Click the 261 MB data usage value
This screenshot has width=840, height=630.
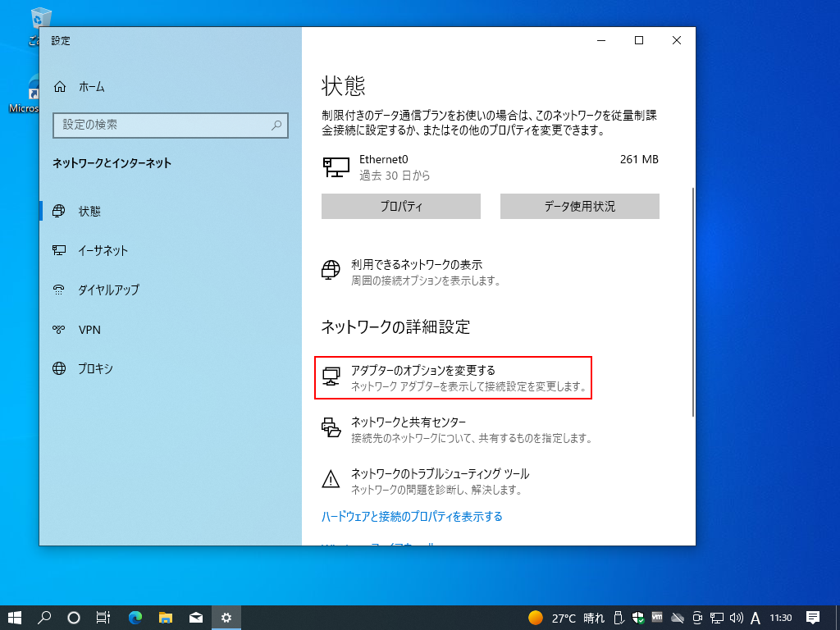pos(639,159)
